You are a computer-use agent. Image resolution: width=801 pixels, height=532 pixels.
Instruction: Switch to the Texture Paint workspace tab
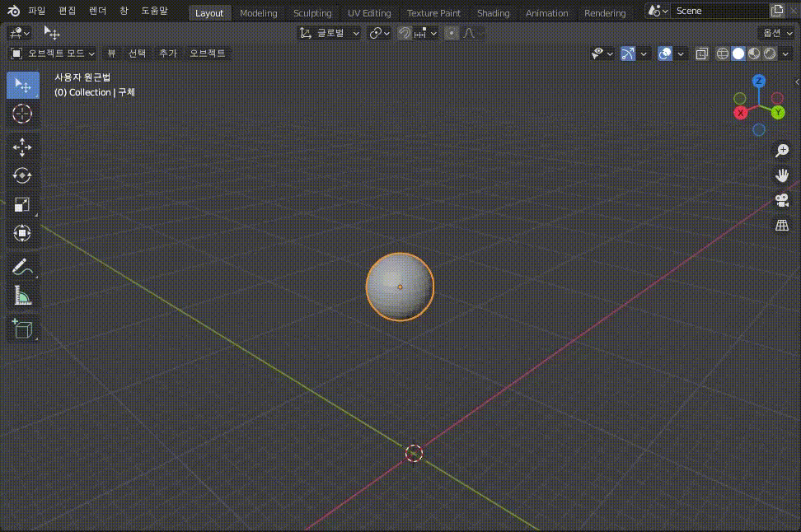tap(433, 13)
